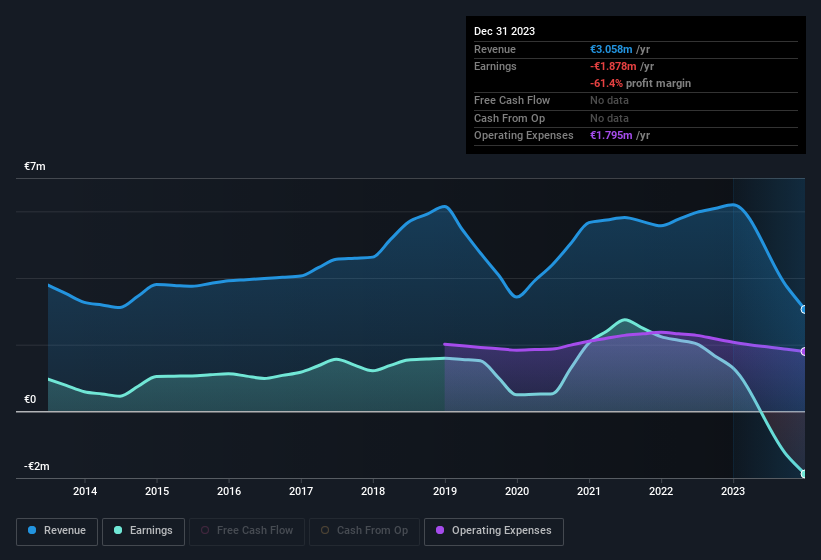Click the Dec 31 2023 tooltip header
The width and height of the screenshot is (821, 560).
pos(504,31)
